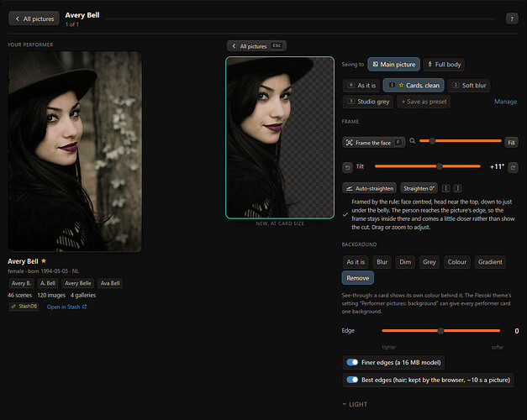
Task: Apply the Studio grey preset
Action: click(368, 102)
